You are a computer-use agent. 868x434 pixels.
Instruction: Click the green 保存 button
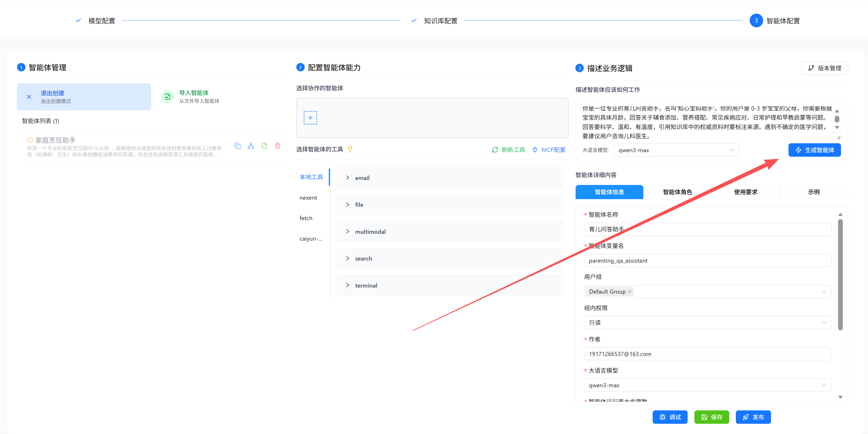pyautogui.click(x=711, y=417)
